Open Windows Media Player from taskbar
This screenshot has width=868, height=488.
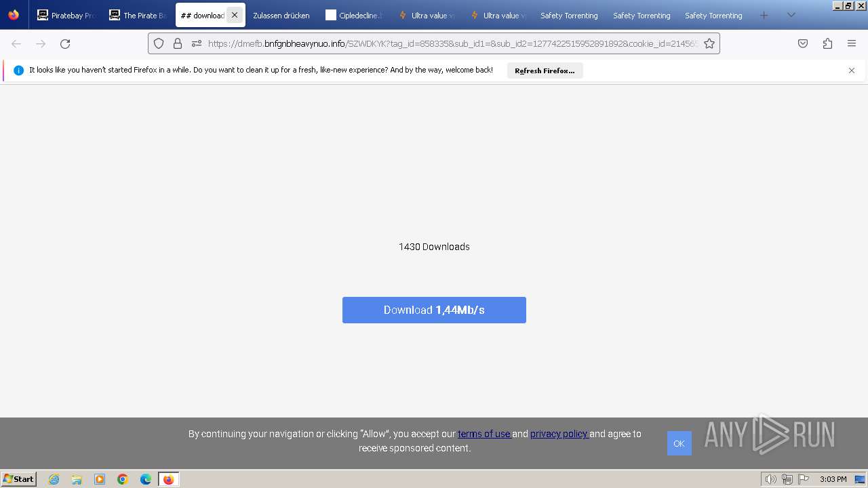(x=100, y=479)
